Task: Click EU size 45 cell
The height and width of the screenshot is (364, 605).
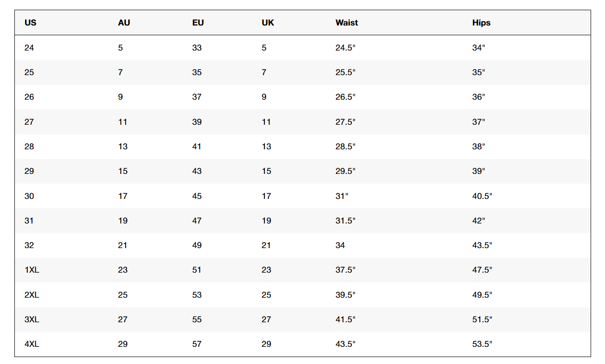Action: click(x=197, y=196)
